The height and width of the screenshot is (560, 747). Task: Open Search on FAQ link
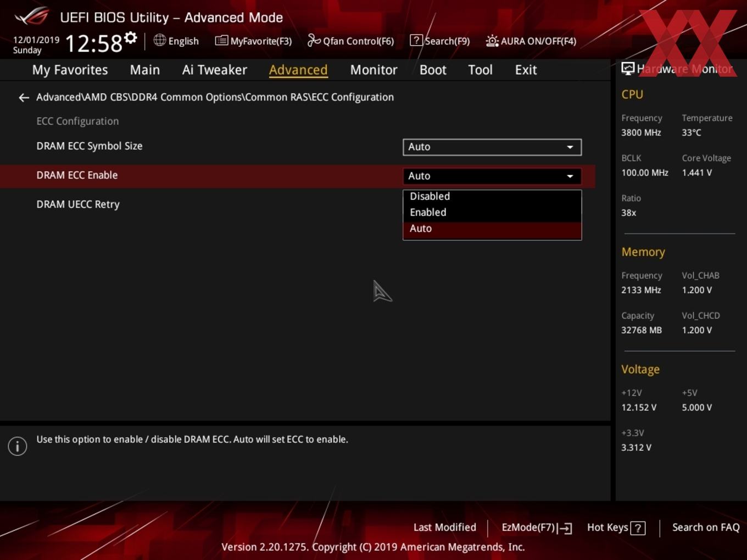[706, 528]
